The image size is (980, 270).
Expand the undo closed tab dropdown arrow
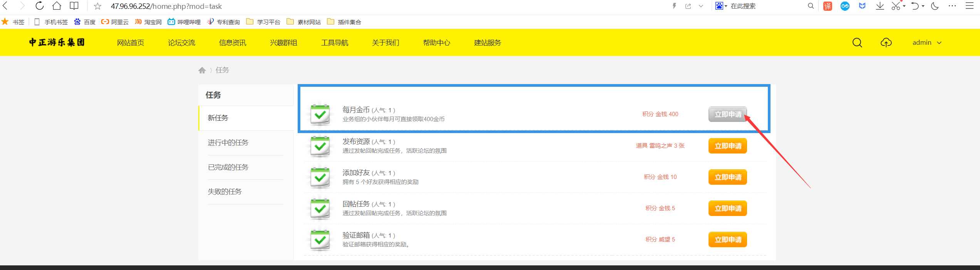(x=923, y=6)
